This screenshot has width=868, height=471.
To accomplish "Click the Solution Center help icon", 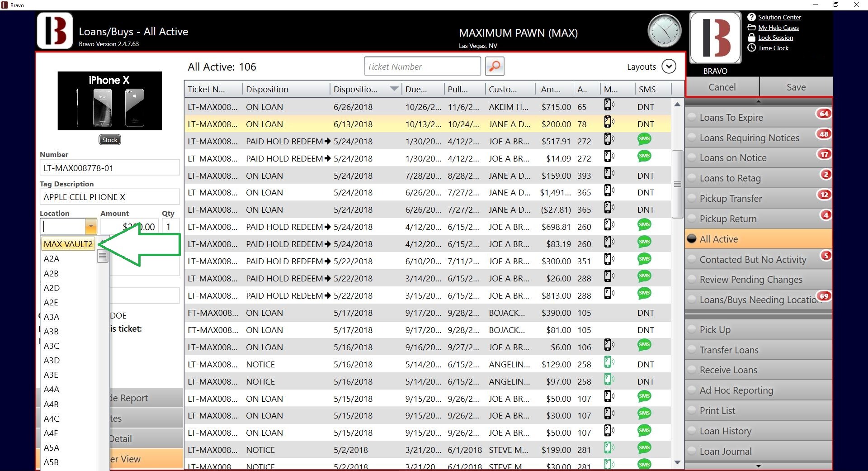I will point(751,17).
